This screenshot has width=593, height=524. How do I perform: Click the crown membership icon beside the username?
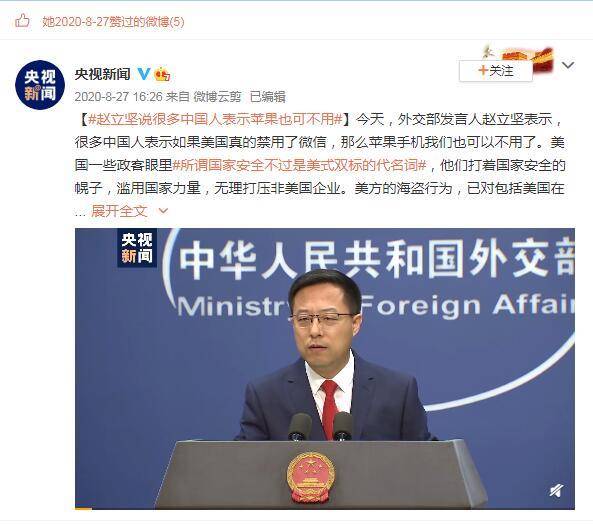(x=162, y=74)
